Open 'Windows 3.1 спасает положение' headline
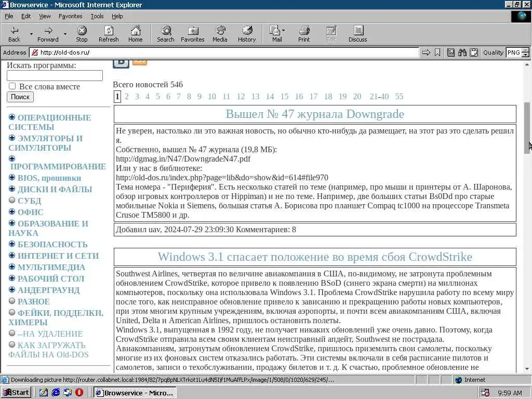532x399 pixels. coord(315,257)
